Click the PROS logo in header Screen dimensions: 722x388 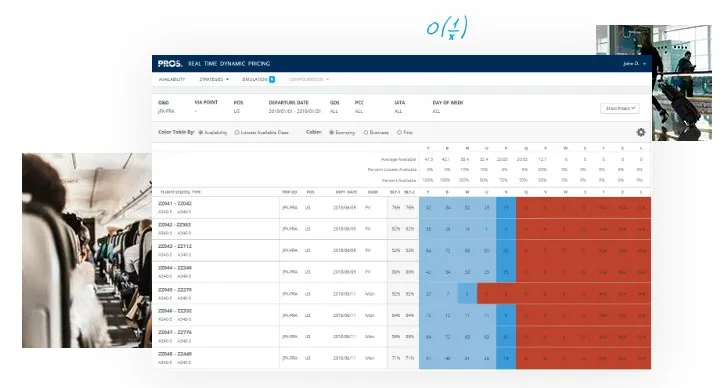pos(170,64)
